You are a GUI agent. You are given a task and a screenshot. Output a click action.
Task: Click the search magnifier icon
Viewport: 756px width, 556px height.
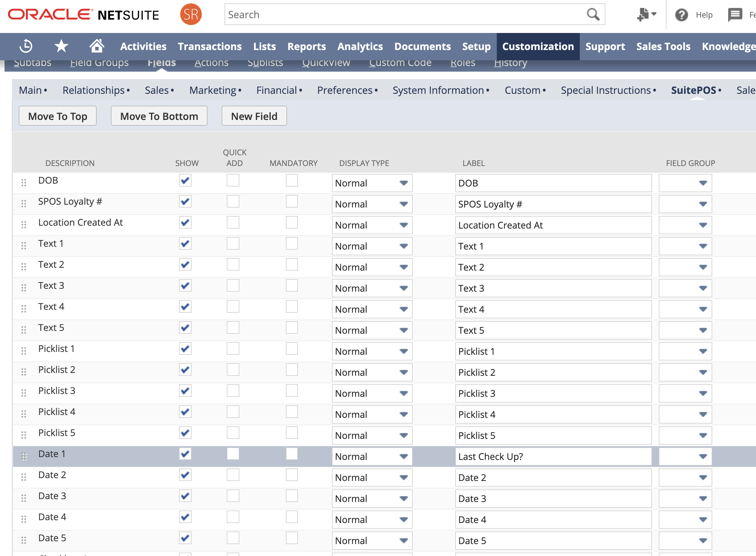tap(593, 14)
